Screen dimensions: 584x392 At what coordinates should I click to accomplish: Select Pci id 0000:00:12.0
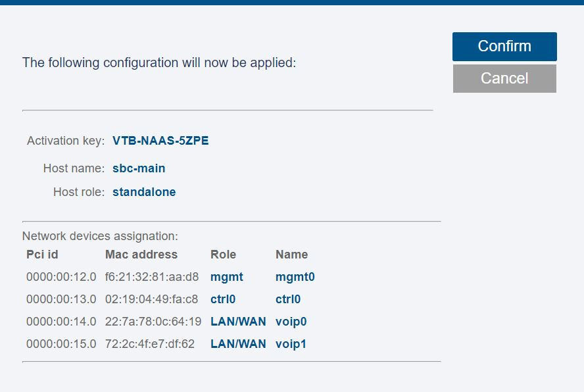[x=61, y=277]
